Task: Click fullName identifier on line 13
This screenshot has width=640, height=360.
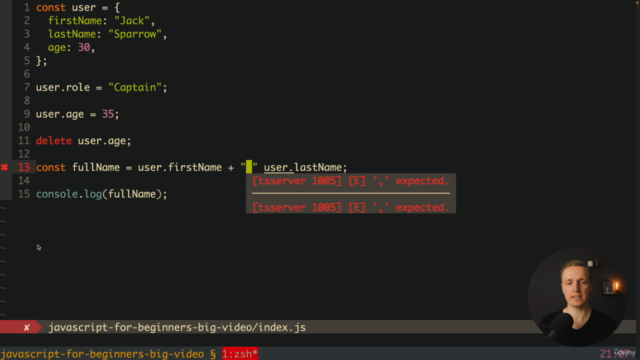Action: (96, 167)
